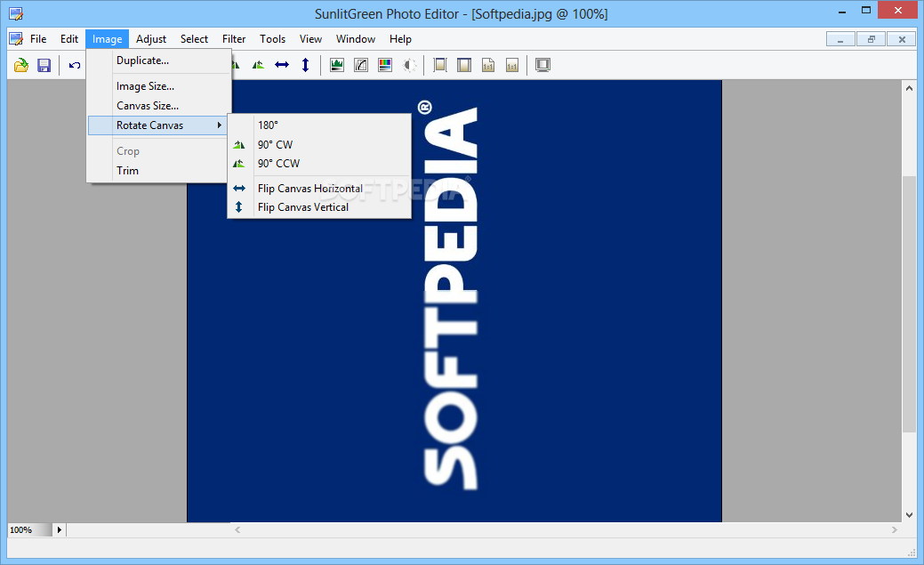Click the horizontal scrollbar left arrow
Screen dimensions: 924x565
(x=237, y=529)
